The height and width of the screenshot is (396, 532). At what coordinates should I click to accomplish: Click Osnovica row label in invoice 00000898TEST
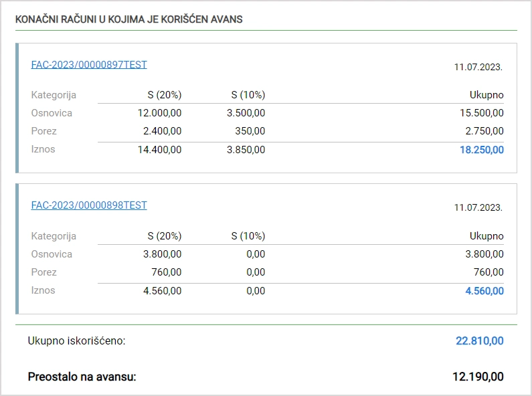[52, 254]
